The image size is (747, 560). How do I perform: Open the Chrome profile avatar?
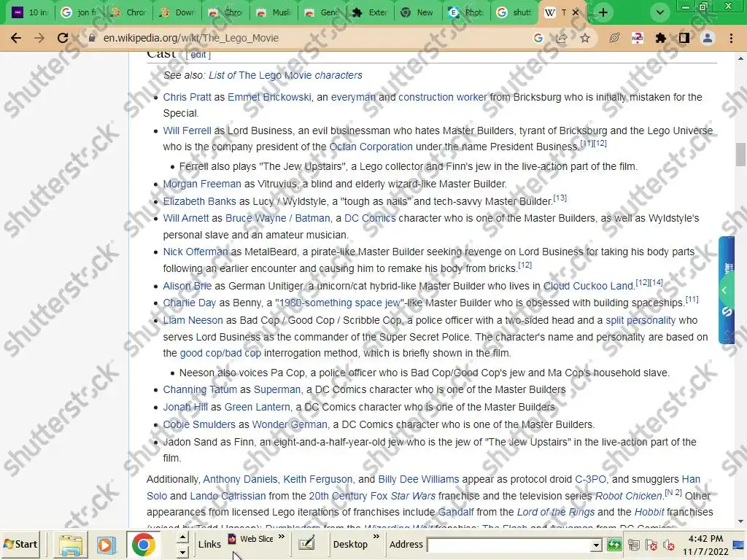(708, 38)
